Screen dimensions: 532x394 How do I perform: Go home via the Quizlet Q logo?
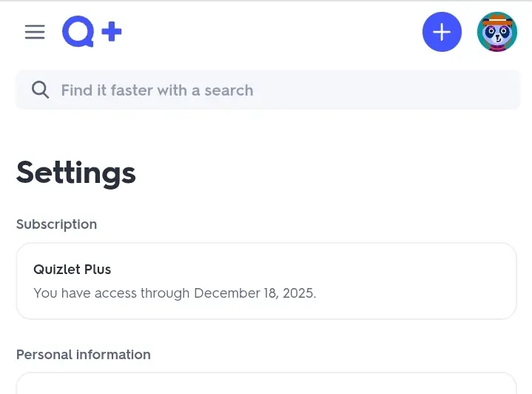click(x=78, y=31)
